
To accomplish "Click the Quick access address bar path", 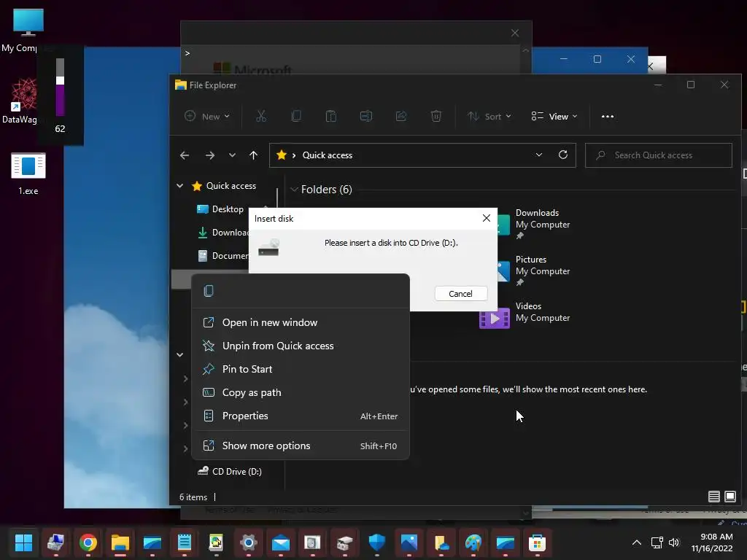I will 328,155.
